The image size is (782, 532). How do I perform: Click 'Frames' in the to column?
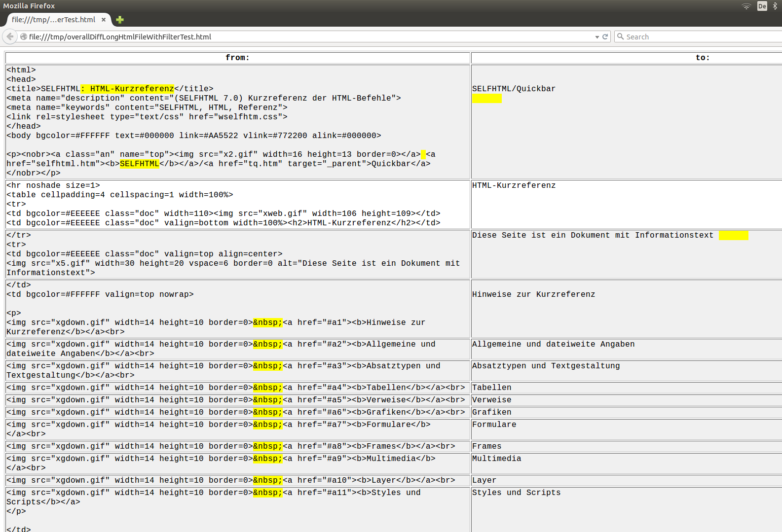pyautogui.click(x=486, y=446)
